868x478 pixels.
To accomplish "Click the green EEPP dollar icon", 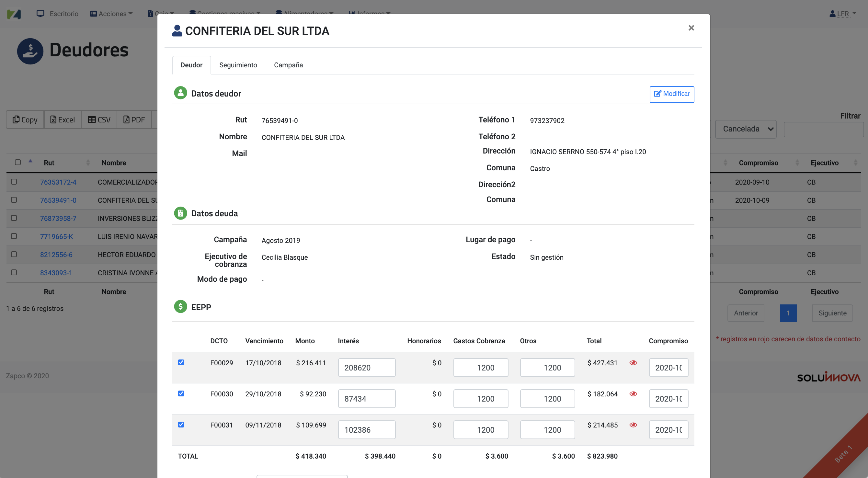I will [181, 307].
